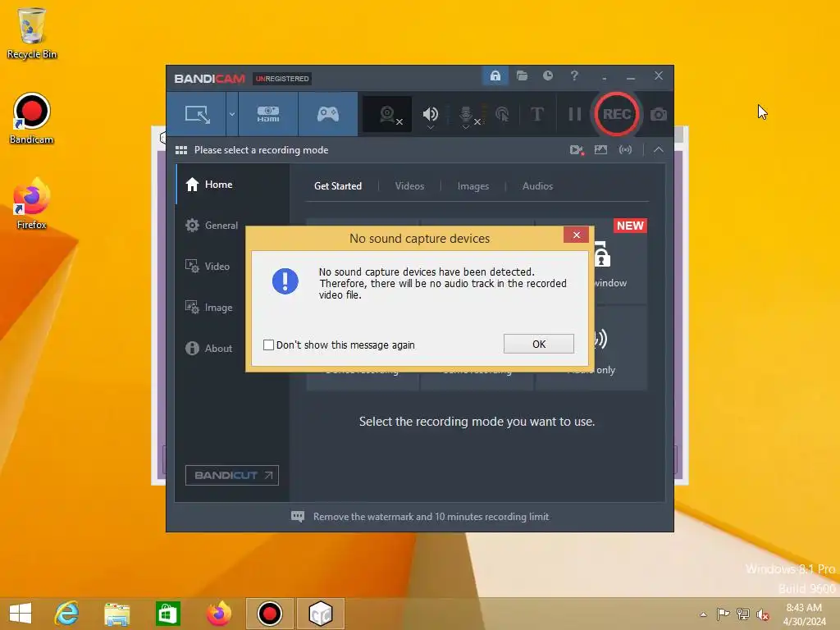The image size is (840, 630).
Task: Click the BANDICUT link button
Action: click(x=232, y=475)
